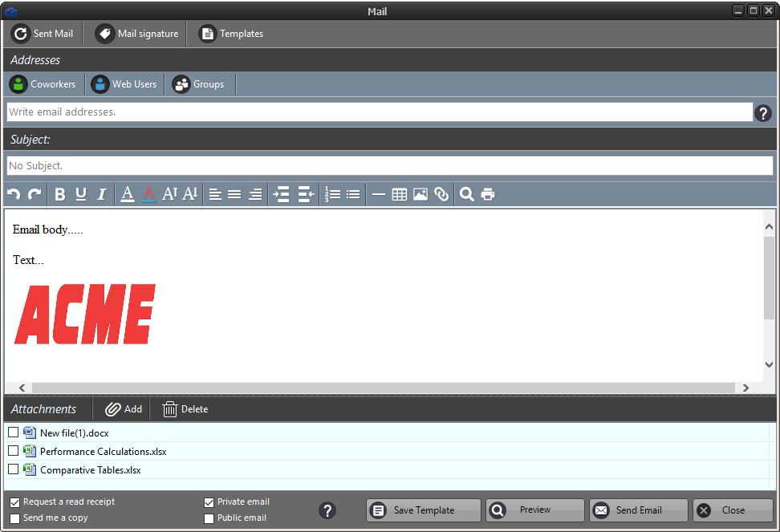780x532 pixels.
Task: Click the file name New file(1).docx
Action: tap(75, 433)
